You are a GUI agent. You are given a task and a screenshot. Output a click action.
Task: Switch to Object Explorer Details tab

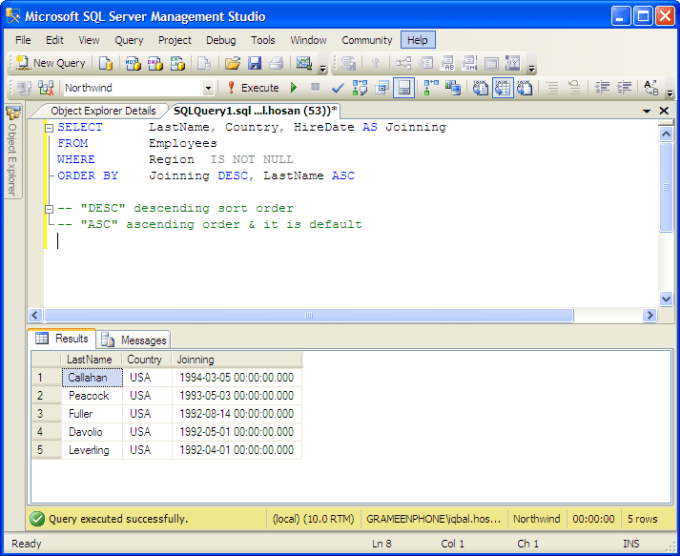point(103,111)
